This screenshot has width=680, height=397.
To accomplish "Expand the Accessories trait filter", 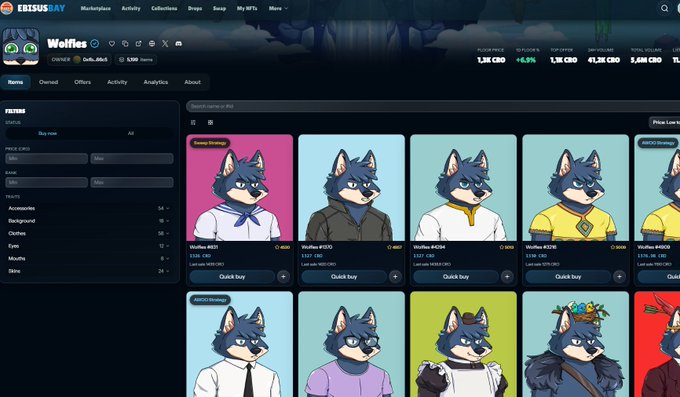I will point(88,208).
